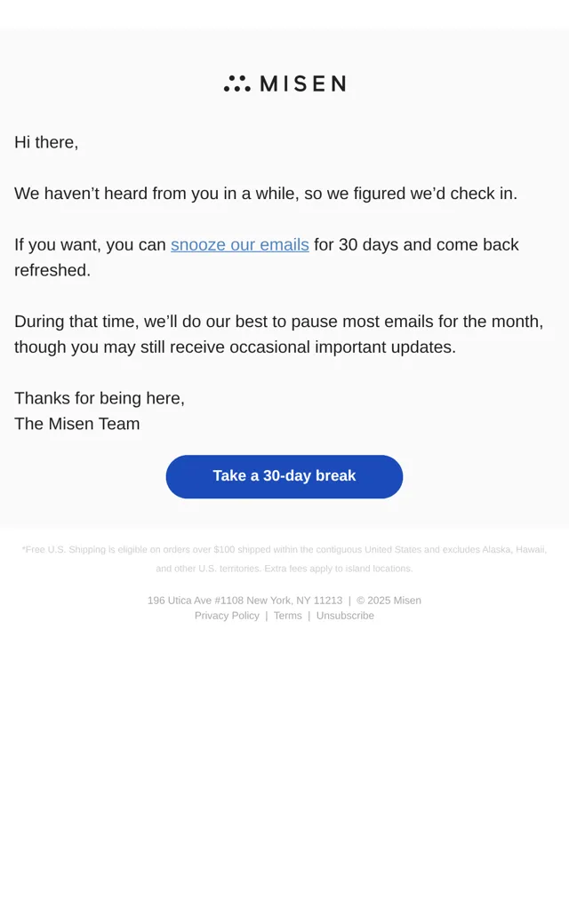Click the Free U.S. Shipping disclaimer text
The width and height of the screenshot is (569, 924).
coord(284,549)
